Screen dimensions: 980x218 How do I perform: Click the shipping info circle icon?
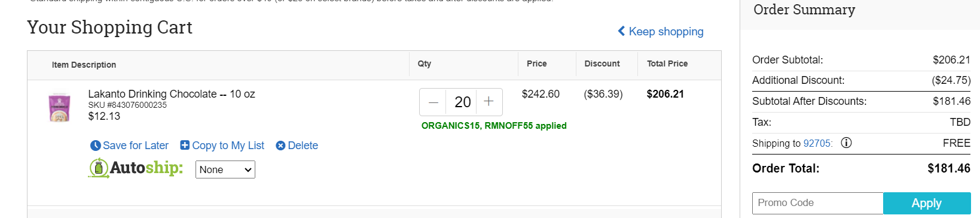pyautogui.click(x=846, y=143)
